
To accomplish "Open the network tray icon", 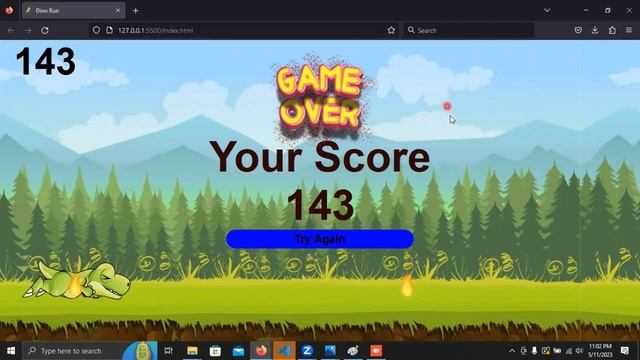I will pos(569,351).
